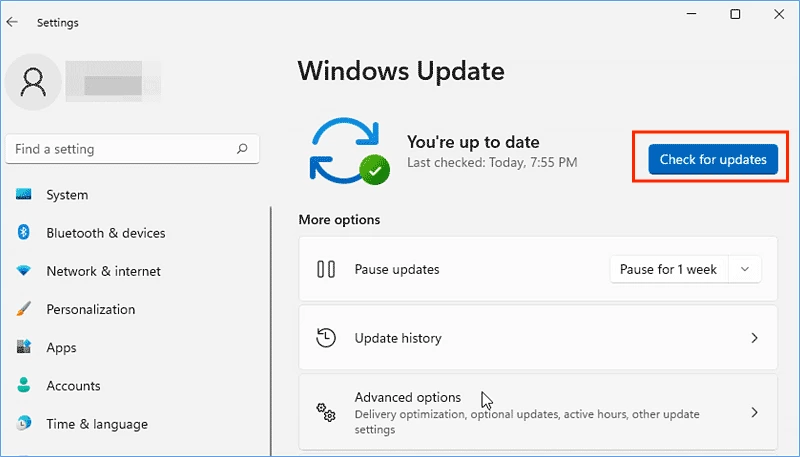Screen dimensions: 800x457
Task: Click Check for updates button
Action: 713,159
